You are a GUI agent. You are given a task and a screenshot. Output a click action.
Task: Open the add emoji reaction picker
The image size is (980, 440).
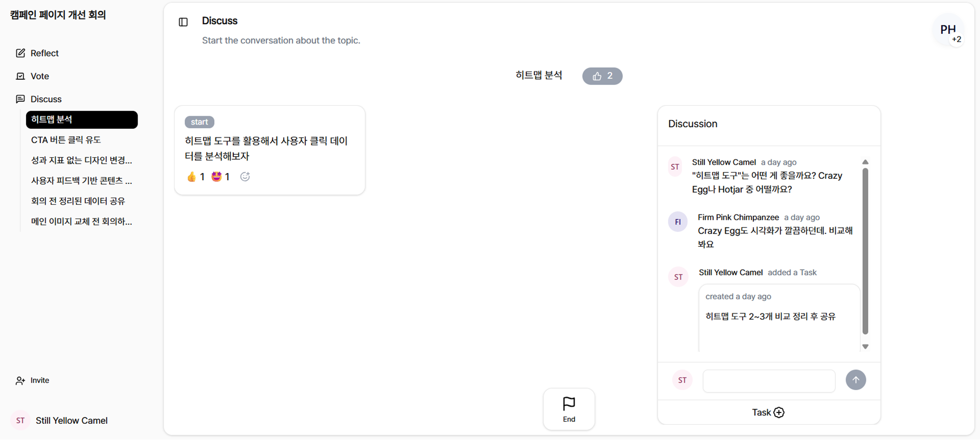(x=245, y=177)
